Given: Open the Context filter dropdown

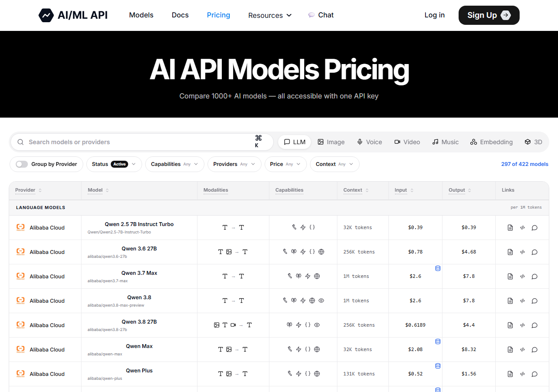Looking at the screenshot, I should 335,164.
